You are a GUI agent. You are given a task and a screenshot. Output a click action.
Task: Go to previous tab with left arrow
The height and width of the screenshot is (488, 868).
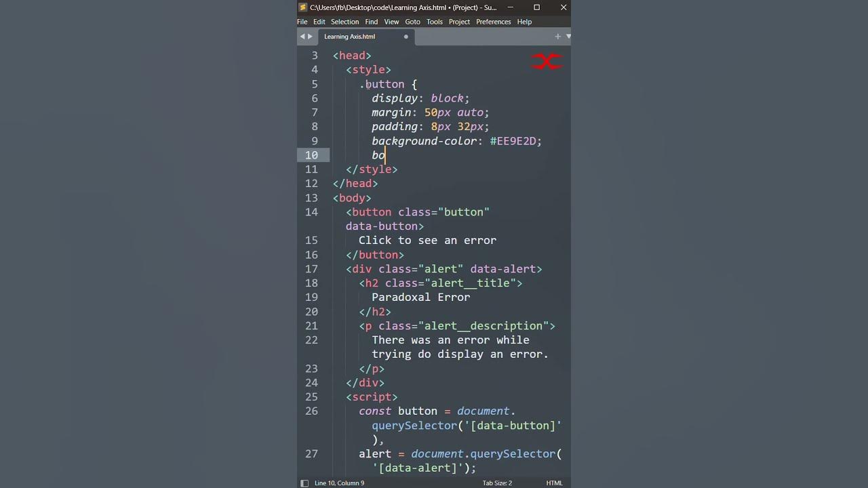(302, 37)
